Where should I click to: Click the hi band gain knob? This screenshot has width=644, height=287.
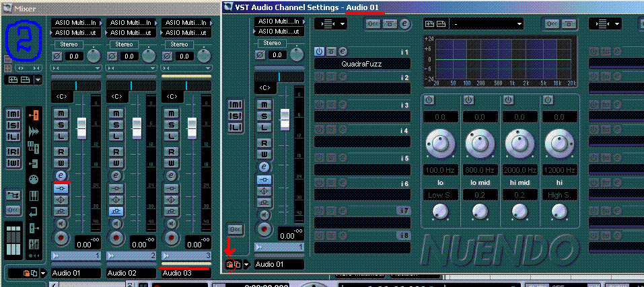pyautogui.click(x=559, y=143)
